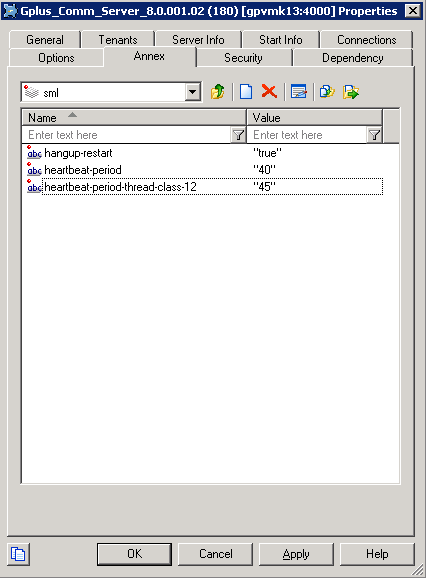
Task: Click the import options from file icon
Action: tap(327, 92)
